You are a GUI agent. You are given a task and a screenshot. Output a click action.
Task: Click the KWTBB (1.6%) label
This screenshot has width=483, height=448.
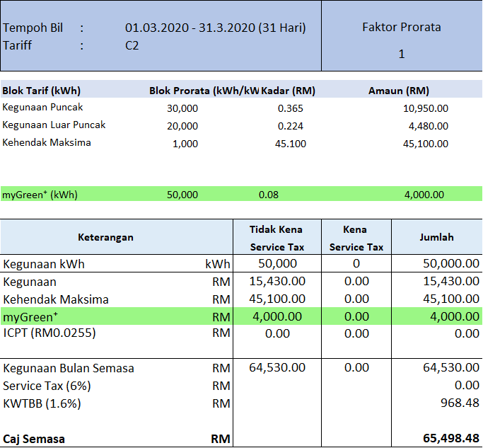[42, 403]
